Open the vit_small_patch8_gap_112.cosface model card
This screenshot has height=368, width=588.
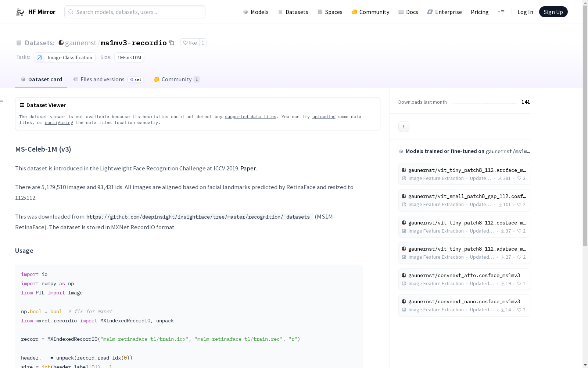click(464, 200)
